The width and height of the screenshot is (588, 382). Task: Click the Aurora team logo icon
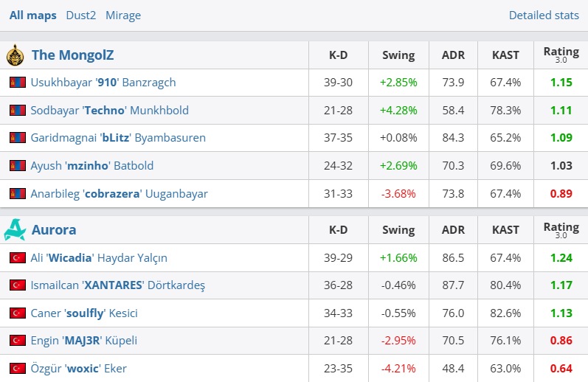(x=15, y=230)
